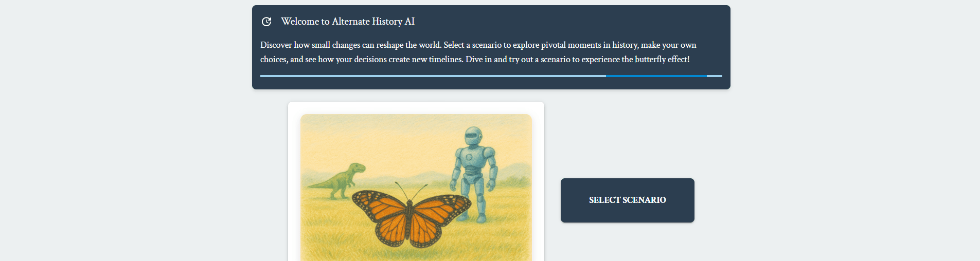Click the dark blue progress bar segment

[x=656, y=76]
